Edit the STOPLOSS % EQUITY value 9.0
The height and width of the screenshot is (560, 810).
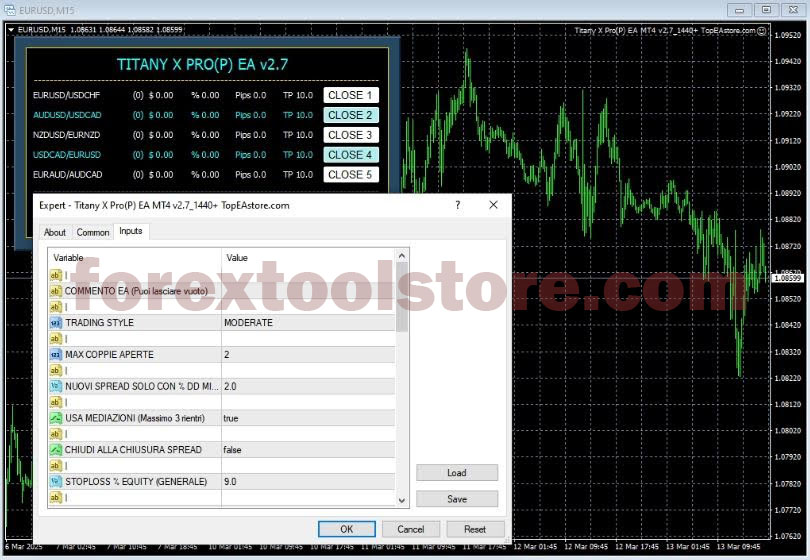(308, 481)
